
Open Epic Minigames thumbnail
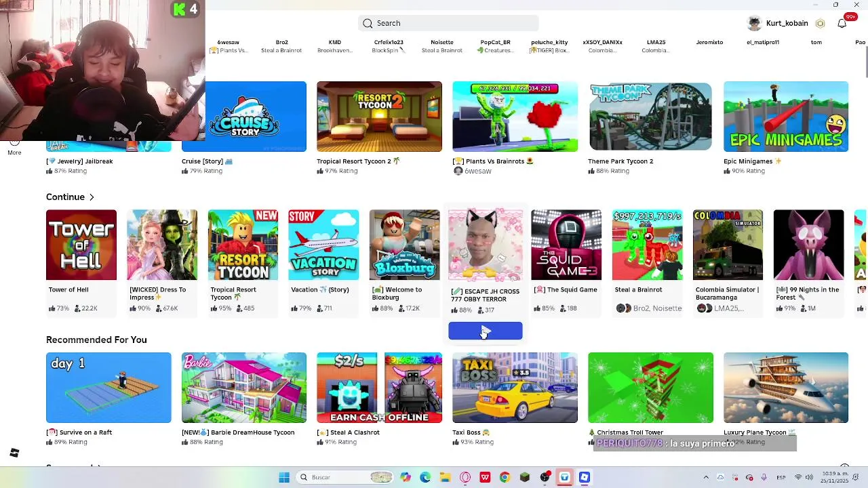tap(786, 117)
